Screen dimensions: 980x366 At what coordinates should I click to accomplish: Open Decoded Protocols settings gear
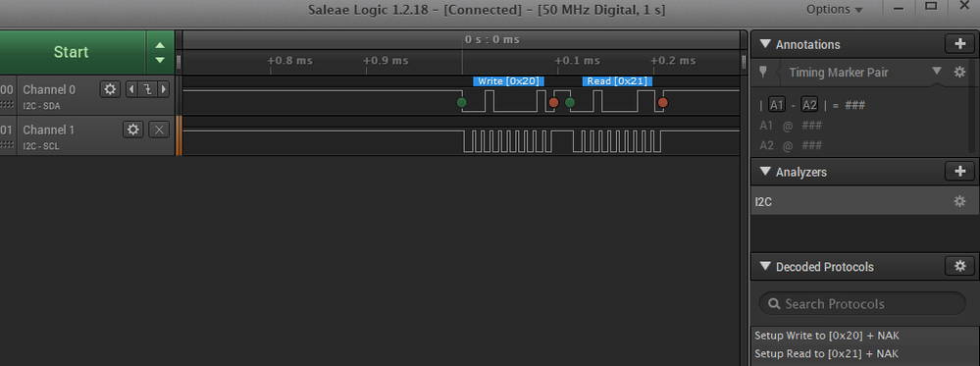coord(960,266)
